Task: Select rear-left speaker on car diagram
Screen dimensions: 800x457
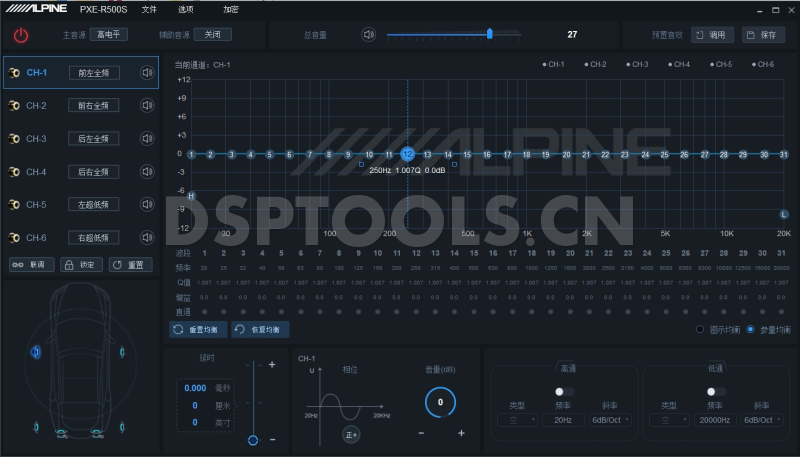Action: 36,427
